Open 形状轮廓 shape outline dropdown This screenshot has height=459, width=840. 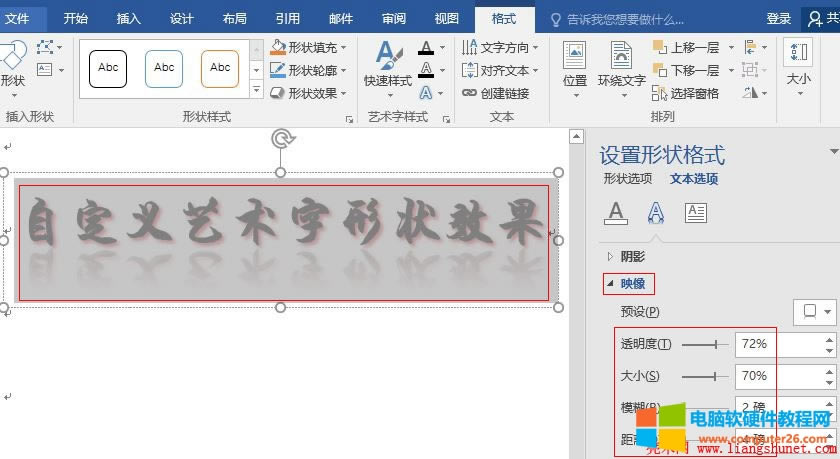pos(308,70)
